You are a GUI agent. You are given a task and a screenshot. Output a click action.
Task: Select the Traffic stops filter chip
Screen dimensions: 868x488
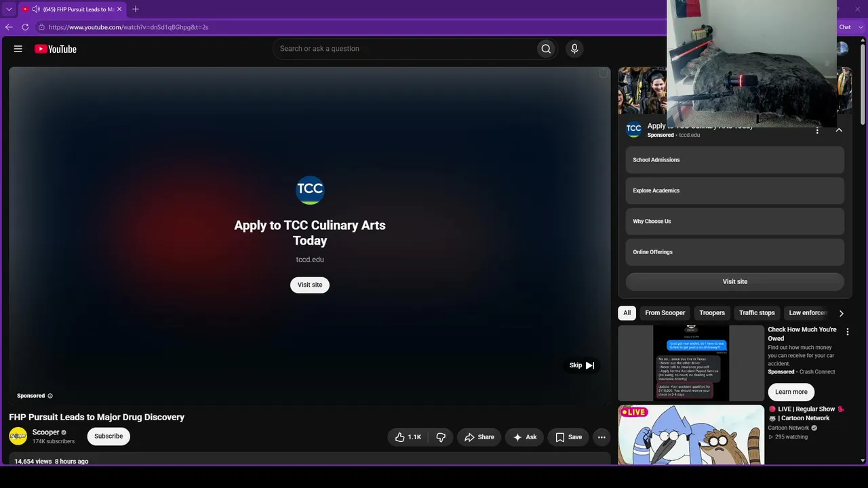(x=757, y=313)
